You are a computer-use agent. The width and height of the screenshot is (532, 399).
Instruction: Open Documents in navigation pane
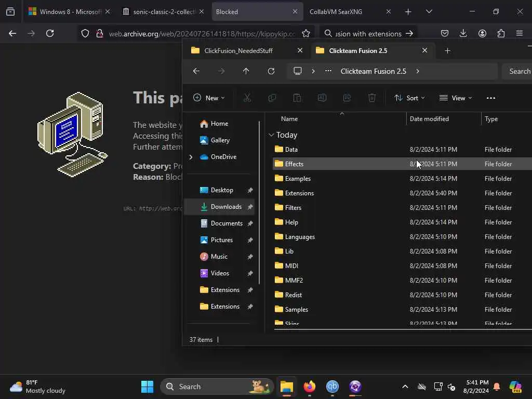[x=220, y=223]
